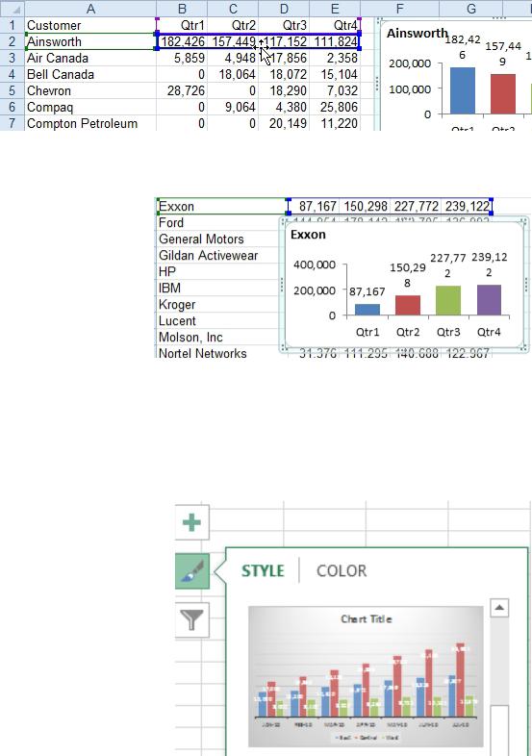Select column G header
Image resolution: width=532 pixels, height=756 pixels.
point(471,9)
